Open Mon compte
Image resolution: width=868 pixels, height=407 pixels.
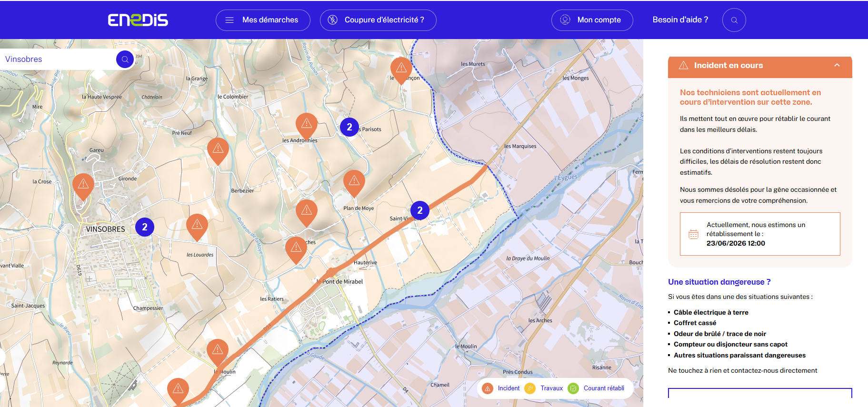click(592, 20)
